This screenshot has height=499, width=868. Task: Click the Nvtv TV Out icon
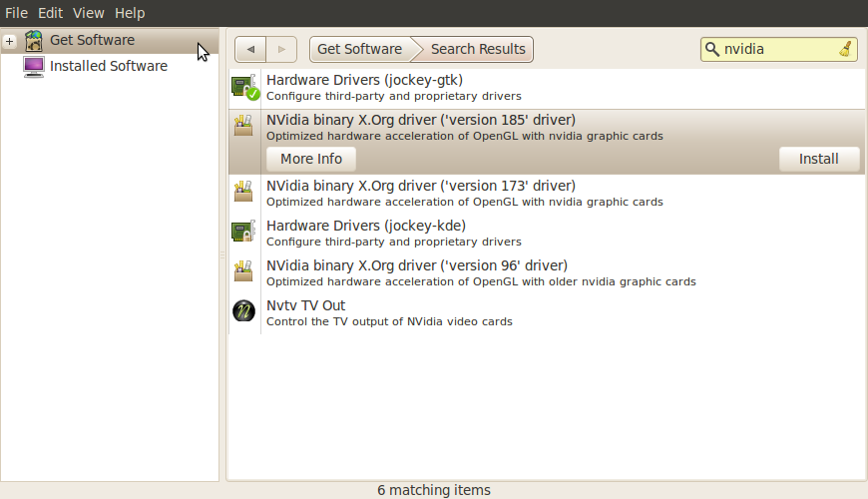[x=243, y=312]
